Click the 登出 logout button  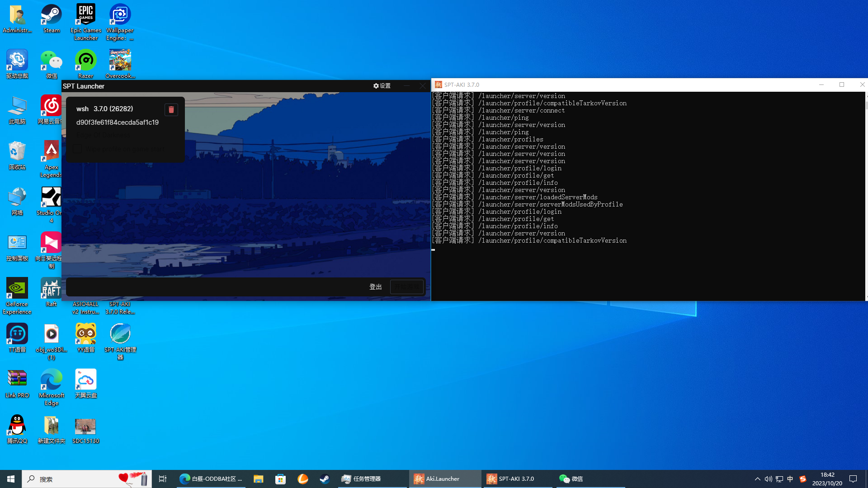click(x=375, y=287)
